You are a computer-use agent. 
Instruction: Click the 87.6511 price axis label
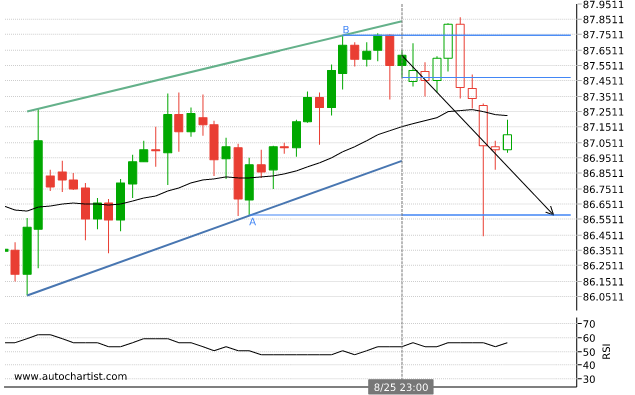coord(603,51)
